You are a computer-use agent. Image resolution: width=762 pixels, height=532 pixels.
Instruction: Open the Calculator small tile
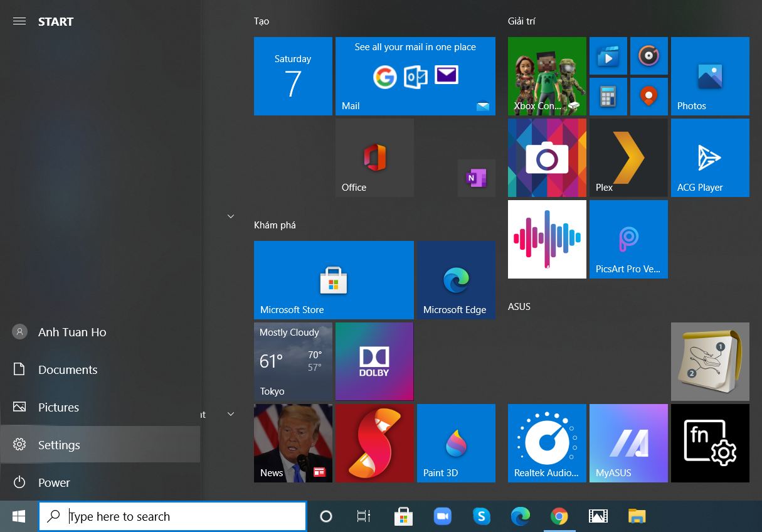point(608,97)
